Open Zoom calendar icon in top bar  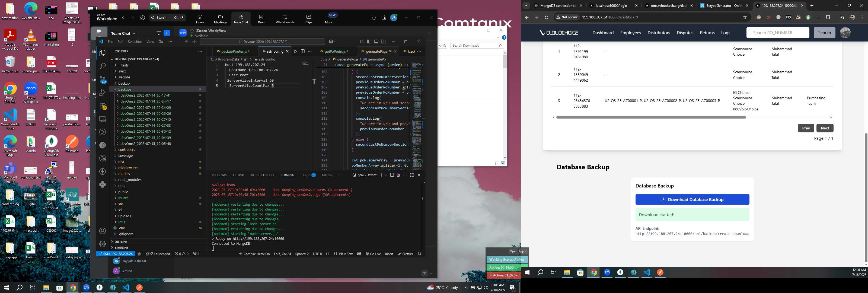[x=384, y=18]
